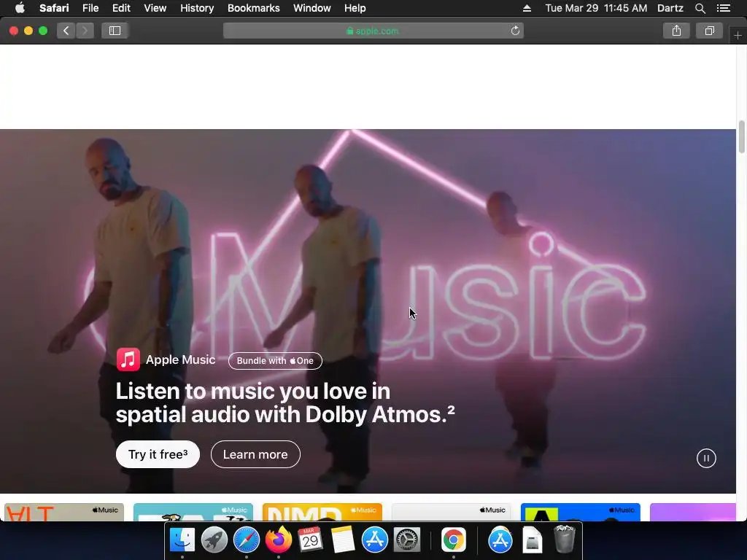Pause the Apple Music hero video
Image resolution: width=747 pixels, height=560 pixels.
(706, 458)
